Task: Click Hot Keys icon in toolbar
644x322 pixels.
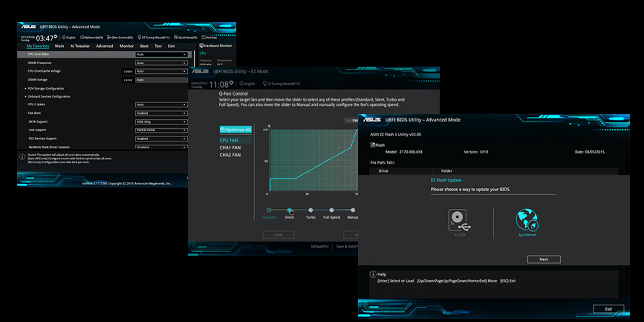Action: click(x=204, y=37)
